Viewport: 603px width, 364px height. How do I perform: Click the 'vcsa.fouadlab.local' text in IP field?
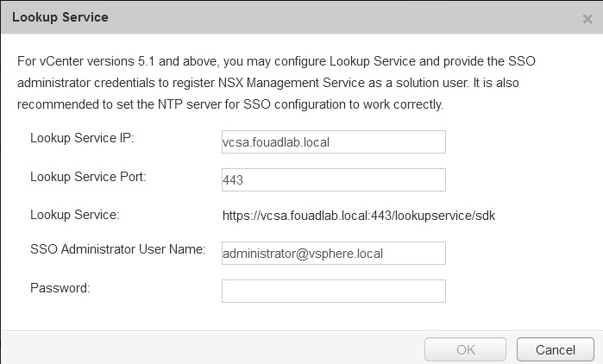click(x=276, y=142)
